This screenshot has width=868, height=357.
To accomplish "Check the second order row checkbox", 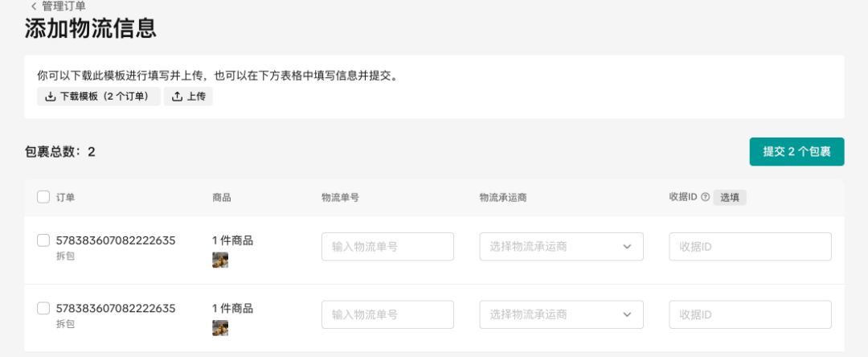I will 43,308.
